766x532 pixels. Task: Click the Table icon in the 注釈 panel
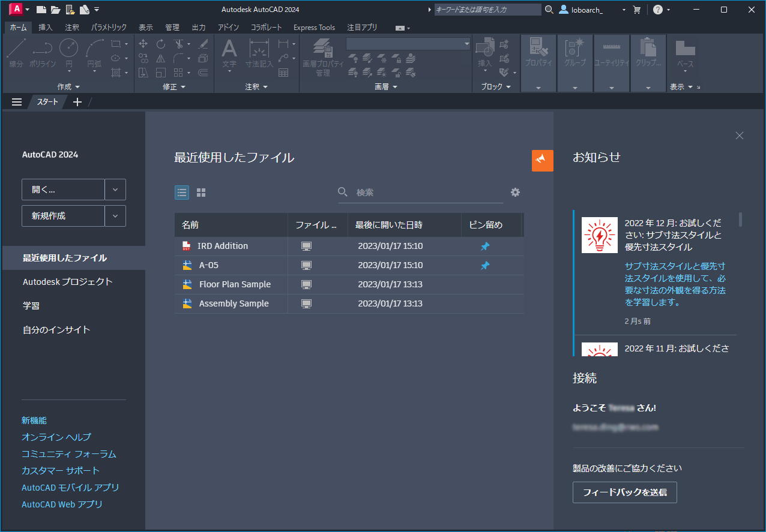pyautogui.click(x=283, y=73)
